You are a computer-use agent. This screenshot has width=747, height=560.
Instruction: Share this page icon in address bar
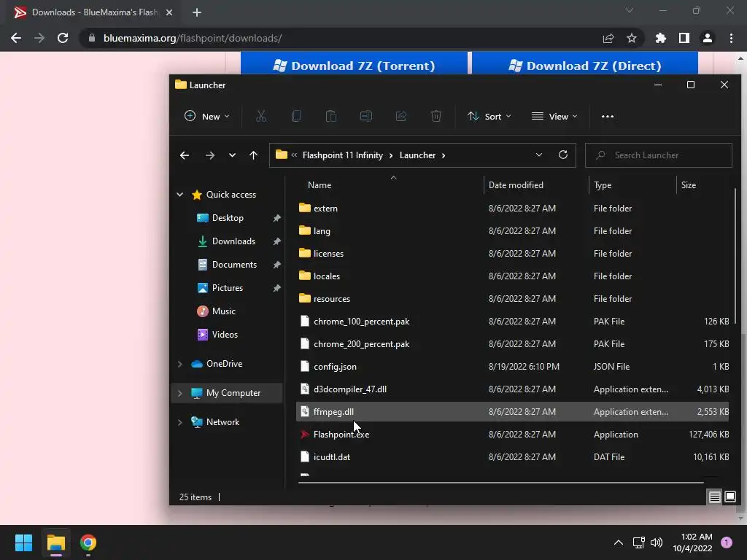608,38
